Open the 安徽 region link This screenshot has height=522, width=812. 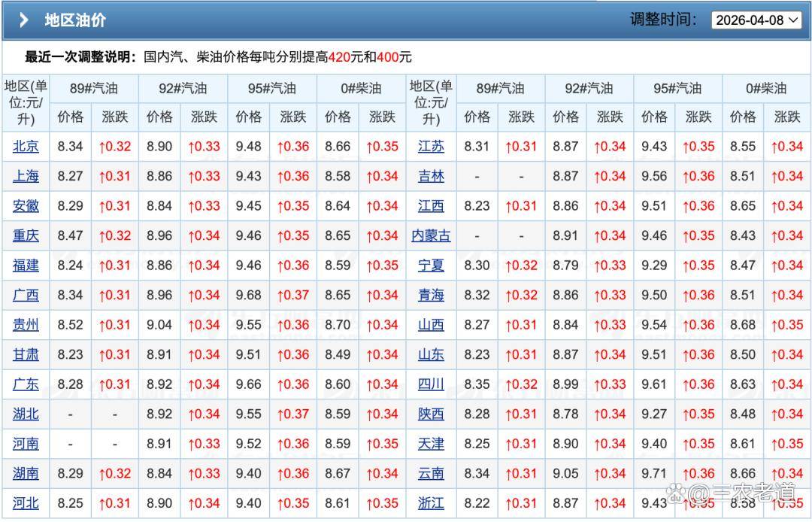tap(26, 206)
